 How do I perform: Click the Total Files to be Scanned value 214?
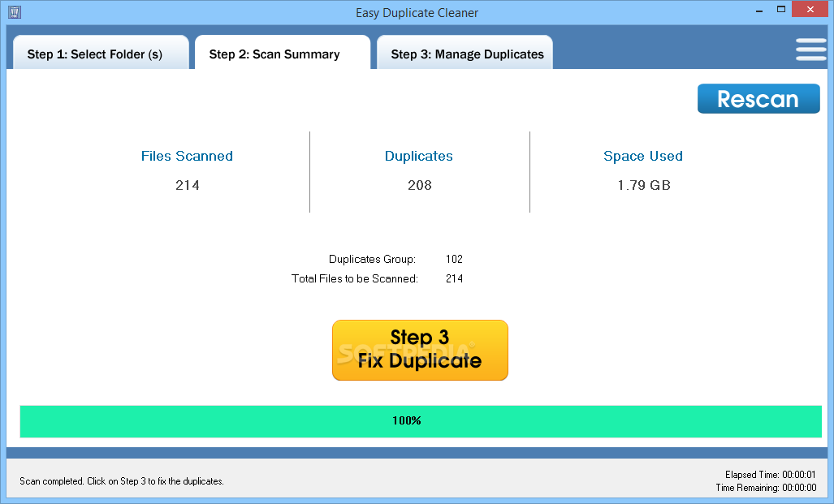pos(454,278)
